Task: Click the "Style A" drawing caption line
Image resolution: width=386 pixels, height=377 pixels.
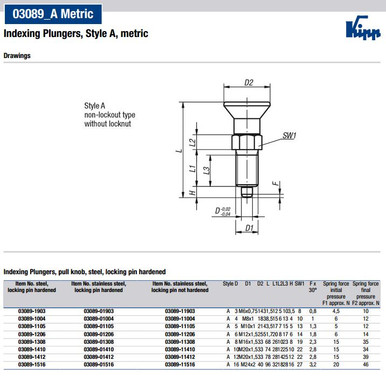Action: tap(95, 106)
